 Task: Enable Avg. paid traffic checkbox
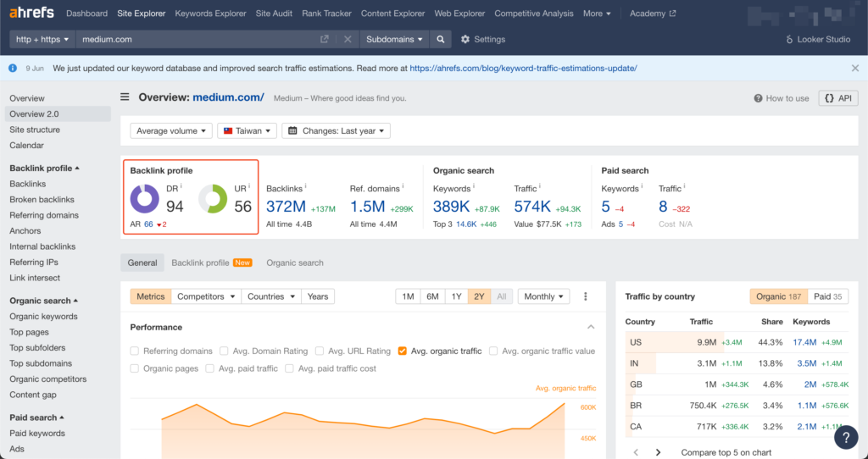[x=210, y=368]
